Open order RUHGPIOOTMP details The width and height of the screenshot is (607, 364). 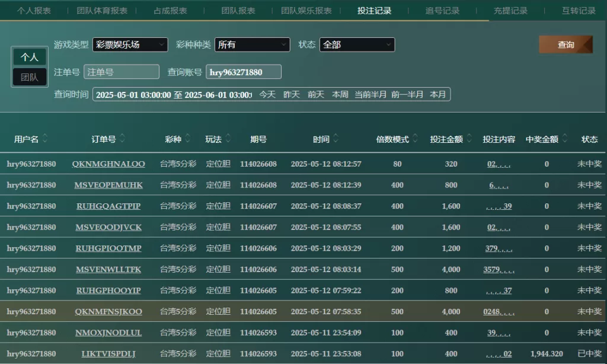(108, 248)
